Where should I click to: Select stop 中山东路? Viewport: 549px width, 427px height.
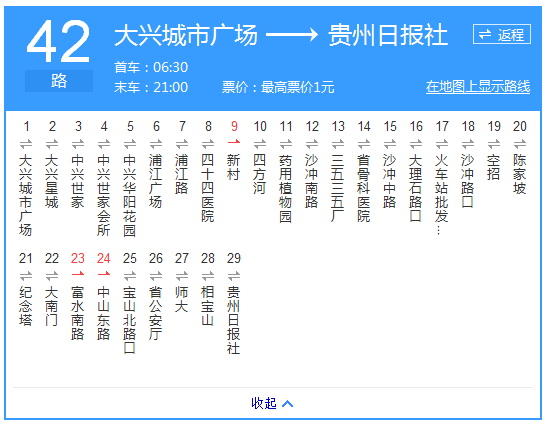(x=104, y=313)
